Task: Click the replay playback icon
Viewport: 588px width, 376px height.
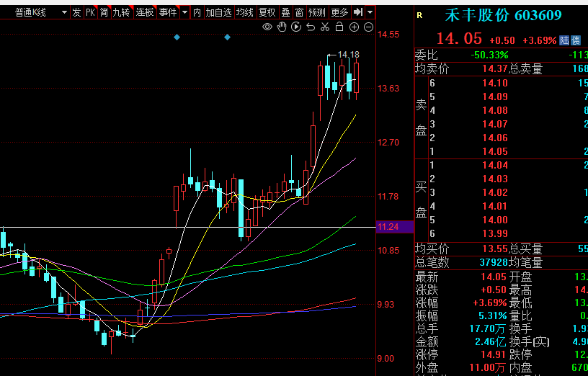Action: tap(296, 27)
